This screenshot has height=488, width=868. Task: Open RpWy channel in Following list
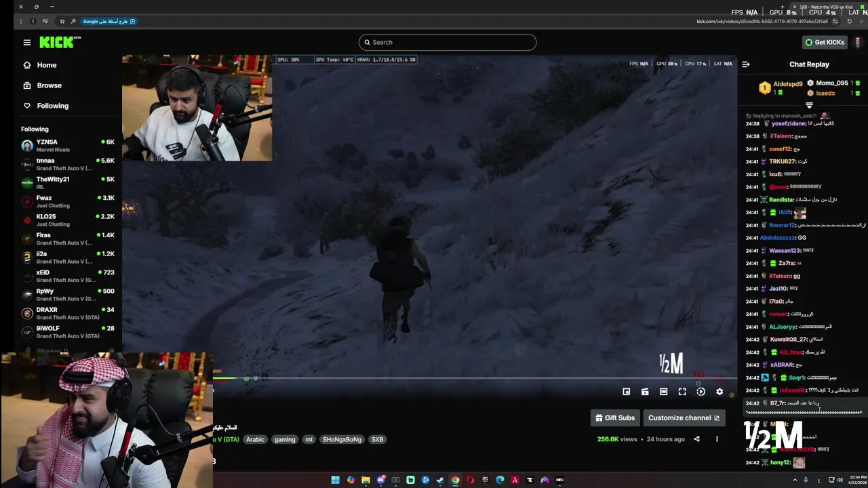[x=68, y=295]
